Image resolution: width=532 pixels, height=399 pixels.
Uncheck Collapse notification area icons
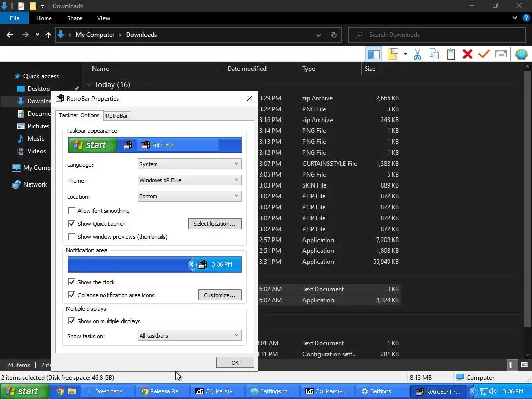point(72,295)
